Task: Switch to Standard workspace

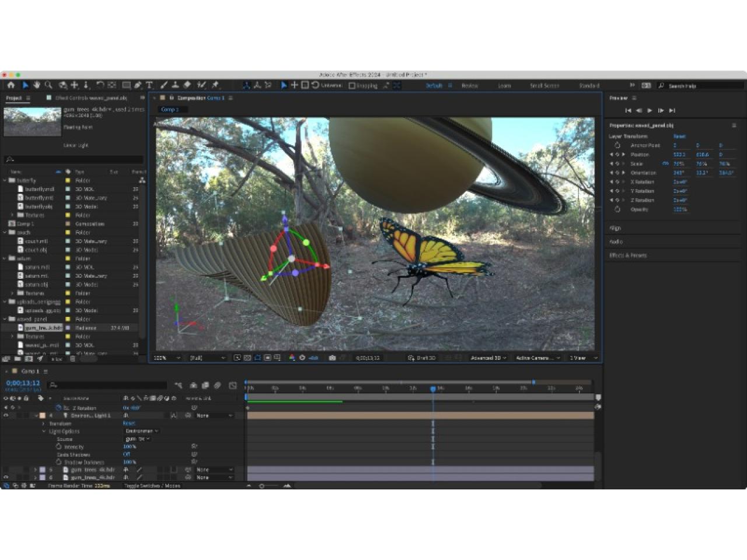Action: (589, 85)
